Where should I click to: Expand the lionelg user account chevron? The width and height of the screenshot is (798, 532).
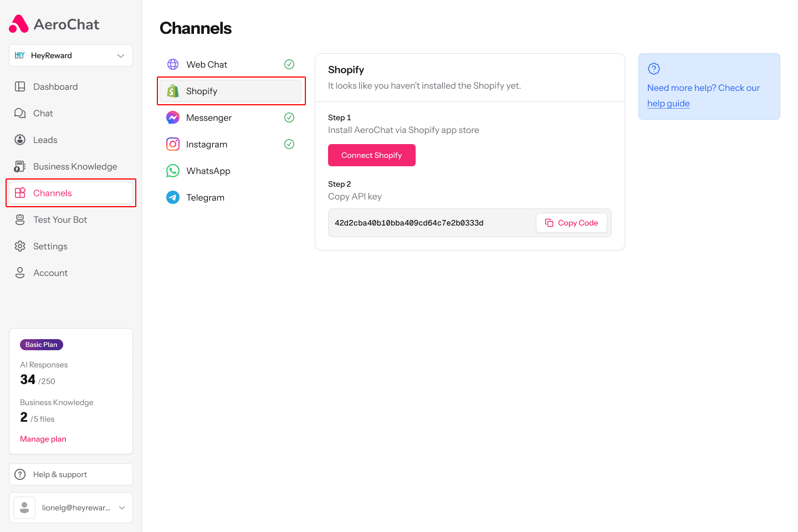click(x=122, y=508)
